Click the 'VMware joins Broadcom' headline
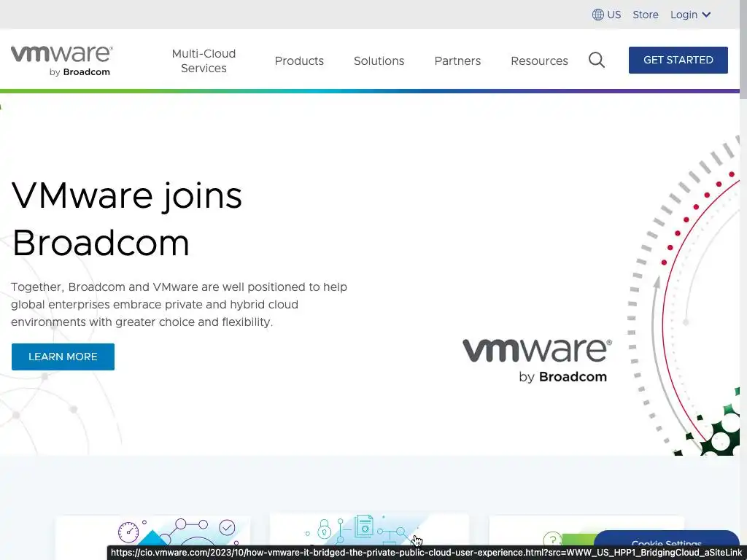This screenshot has width=747, height=560. (x=127, y=219)
